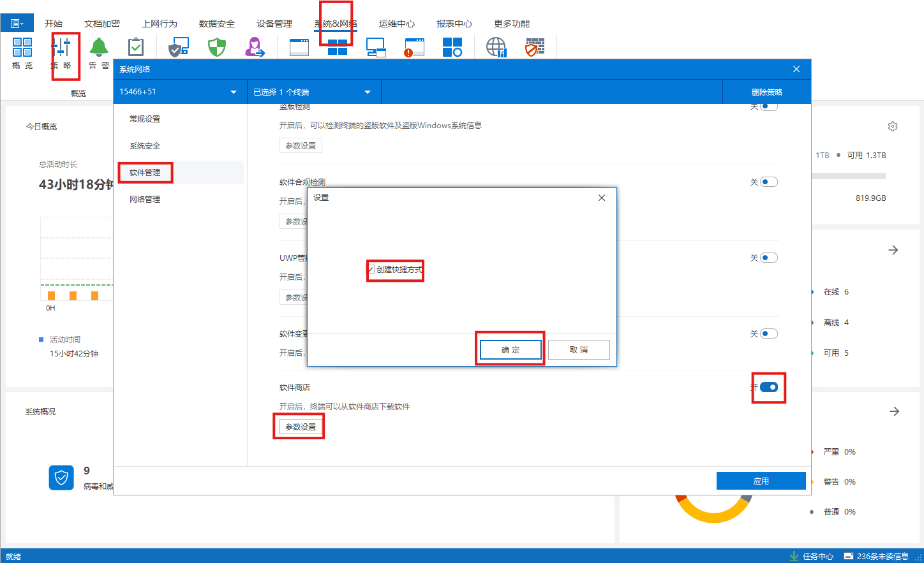The image size is (924, 563).
Task: Expand the 15466+51 group dropdown
Action: pos(234,92)
